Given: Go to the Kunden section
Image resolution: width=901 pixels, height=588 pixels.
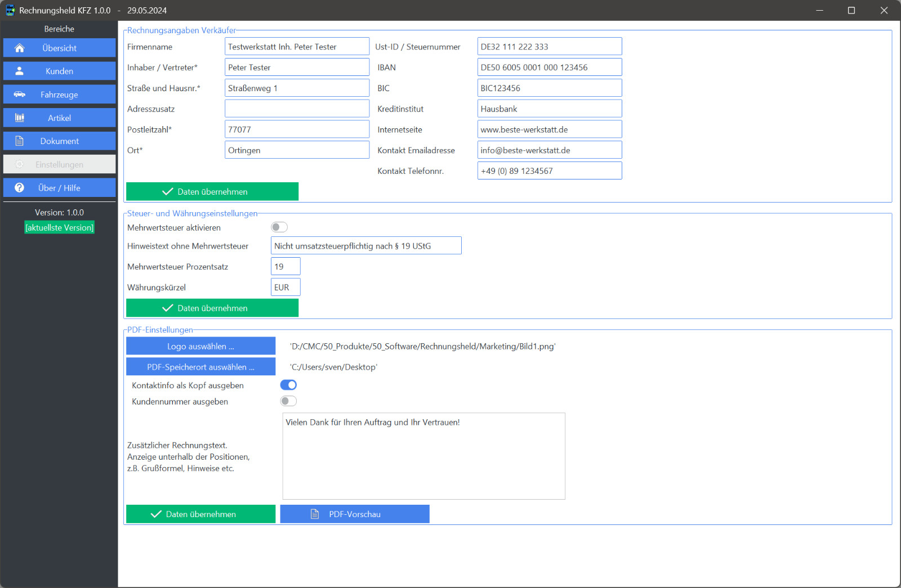Looking at the screenshot, I should point(59,71).
